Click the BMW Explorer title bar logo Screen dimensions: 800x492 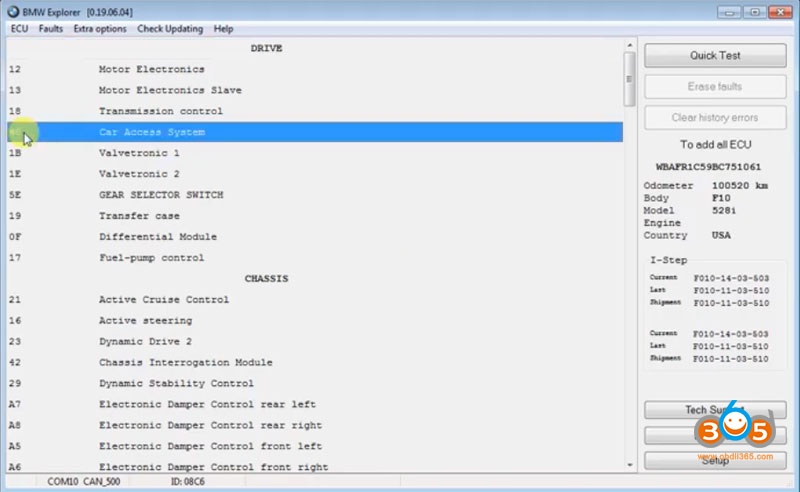[x=13, y=11]
